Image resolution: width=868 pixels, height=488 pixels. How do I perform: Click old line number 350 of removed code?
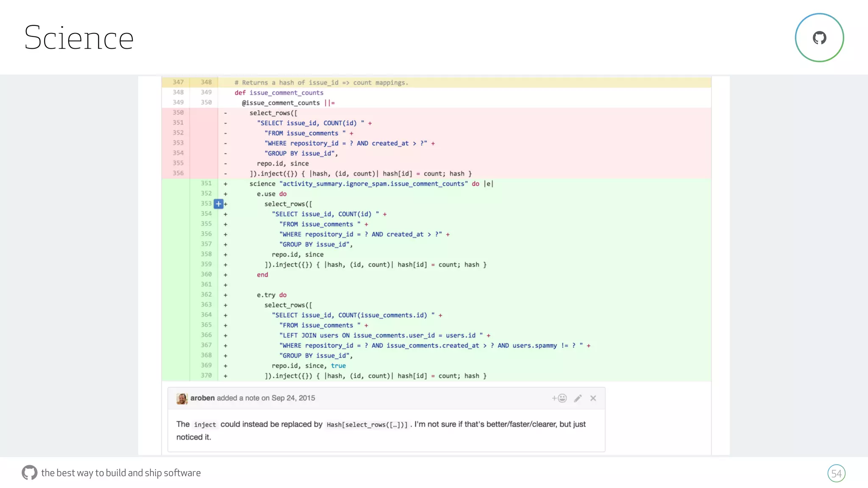[x=178, y=113]
